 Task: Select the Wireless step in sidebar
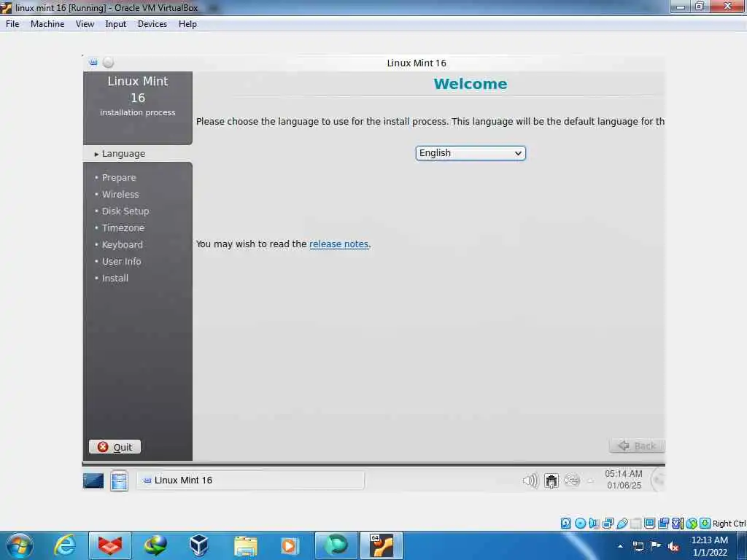pyautogui.click(x=120, y=194)
